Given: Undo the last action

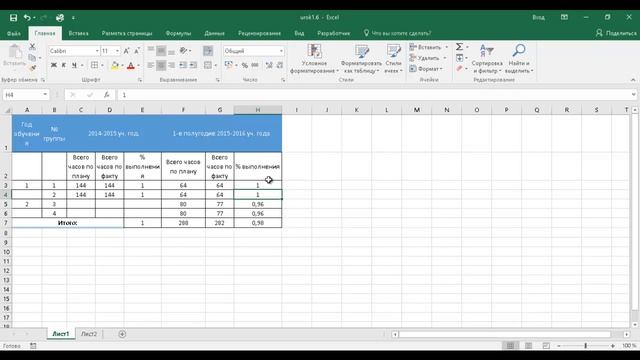Looking at the screenshot, I should [27, 18].
